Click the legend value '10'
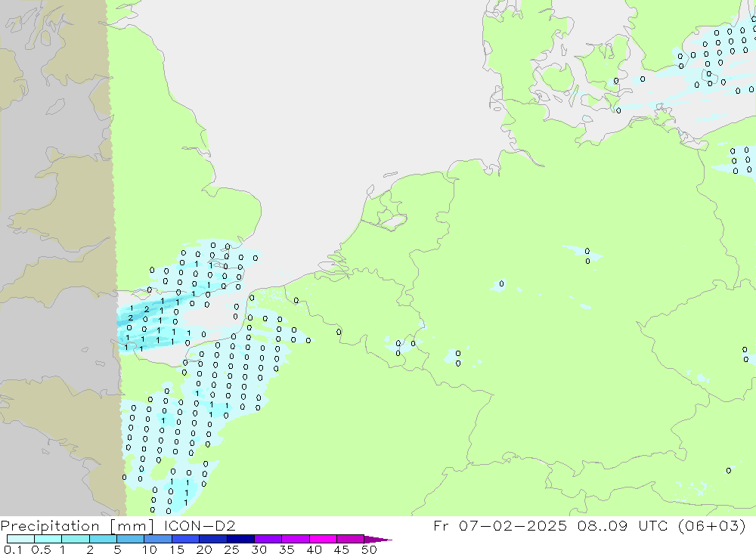This screenshot has width=756, height=554. click(150, 549)
